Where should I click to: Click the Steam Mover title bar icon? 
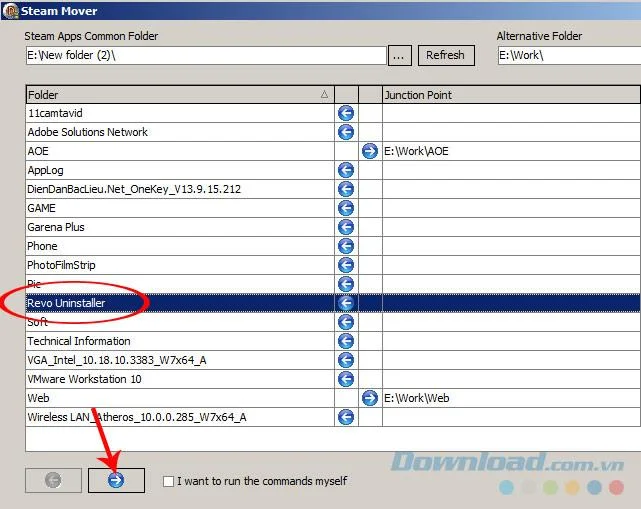[x=10, y=11]
